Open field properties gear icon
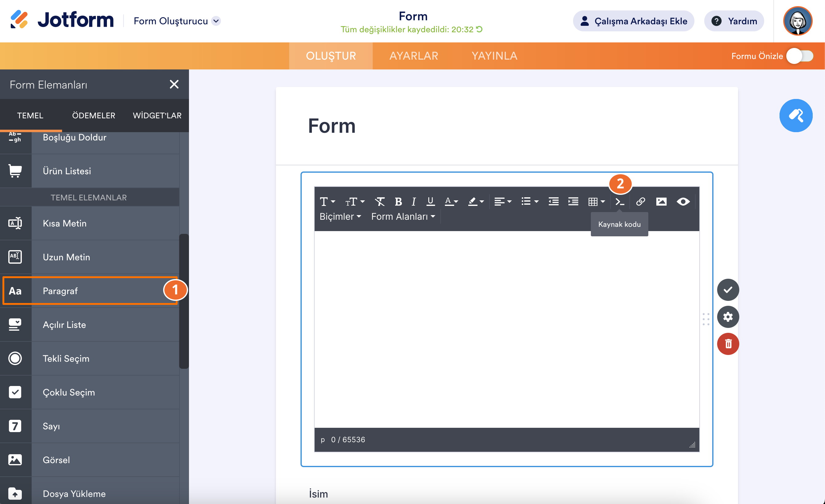 click(x=728, y=317)
